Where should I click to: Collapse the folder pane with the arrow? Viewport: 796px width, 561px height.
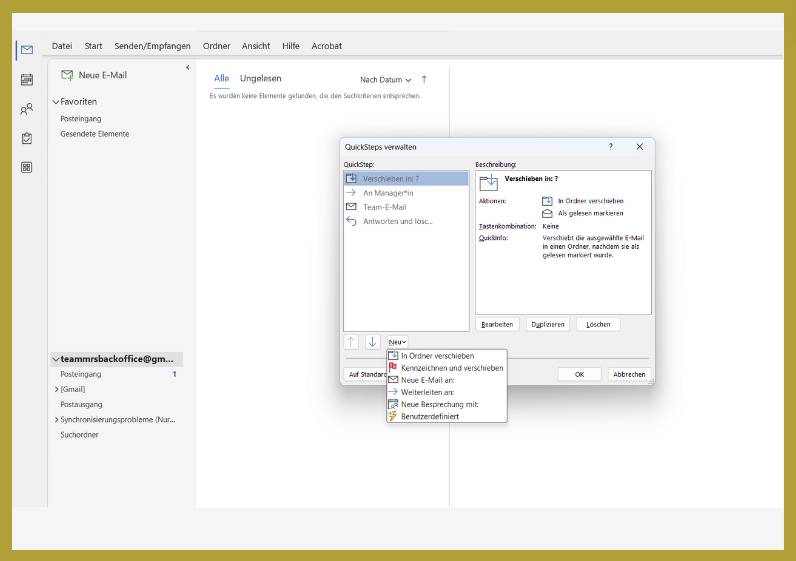[x=188, y=68]
